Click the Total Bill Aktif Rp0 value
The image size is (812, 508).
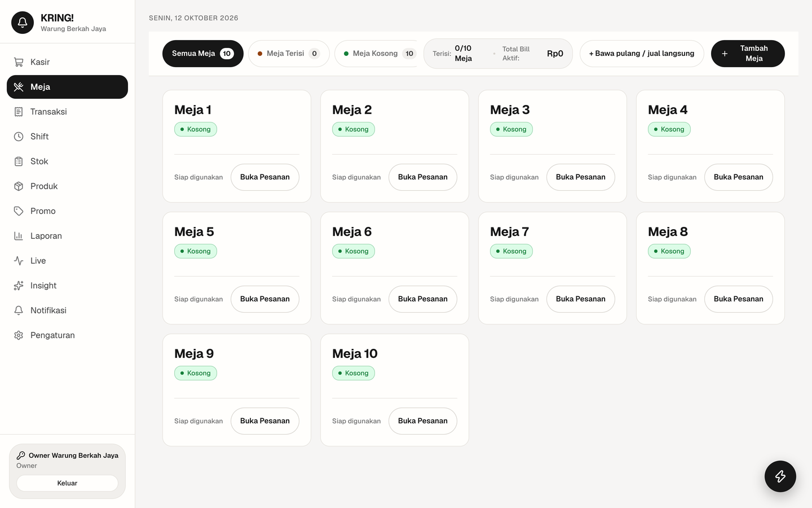(555, 54)
